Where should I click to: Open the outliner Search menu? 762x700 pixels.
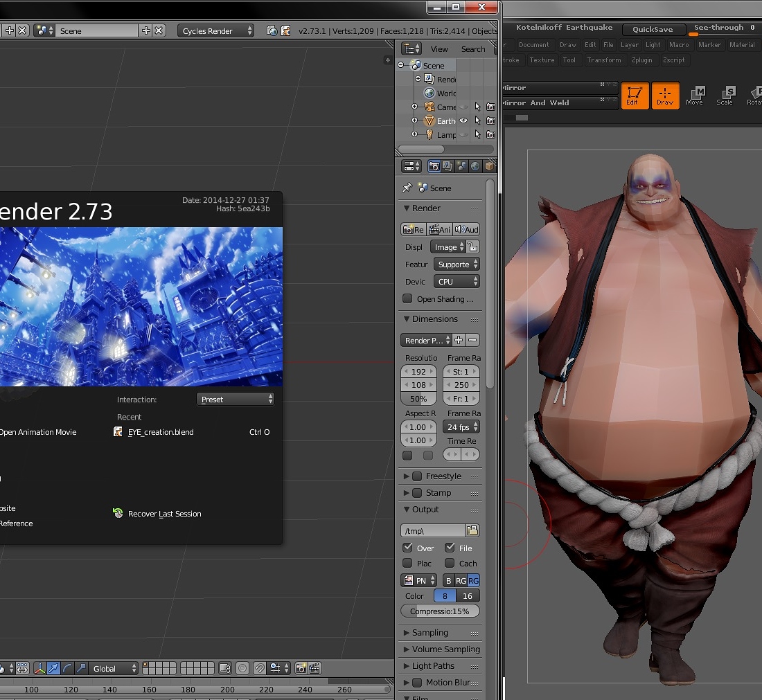point(473,49)
